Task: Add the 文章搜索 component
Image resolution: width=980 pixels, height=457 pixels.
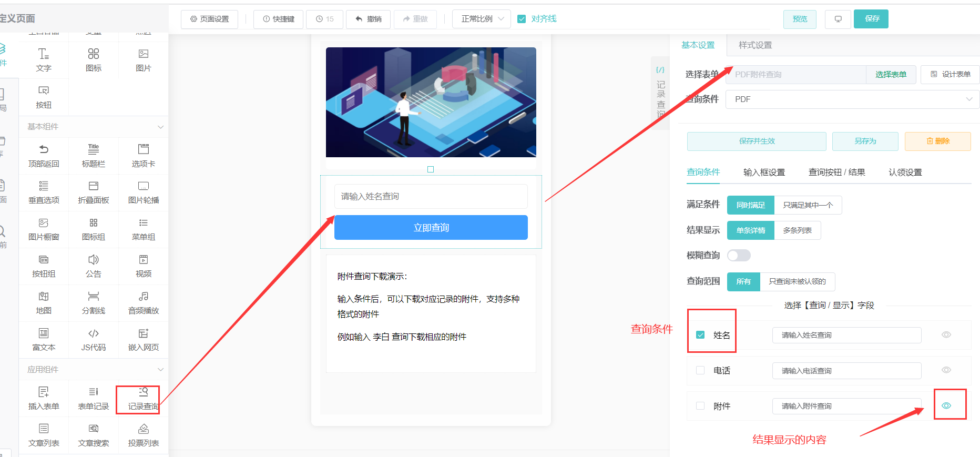Action: click(x=94, y=435)
